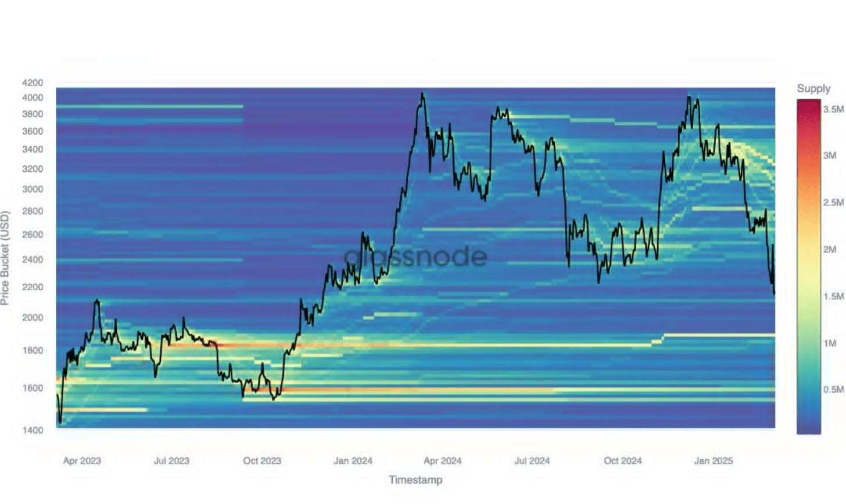Click the 2.5M legend label
The height and width of the screenshot is (504, 846).
(833, 203)
